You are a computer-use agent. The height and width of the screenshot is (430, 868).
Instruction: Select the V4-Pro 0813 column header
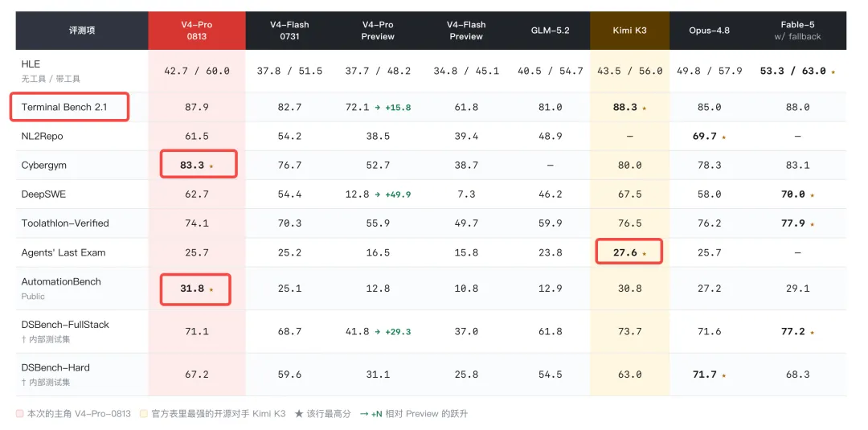197,31
